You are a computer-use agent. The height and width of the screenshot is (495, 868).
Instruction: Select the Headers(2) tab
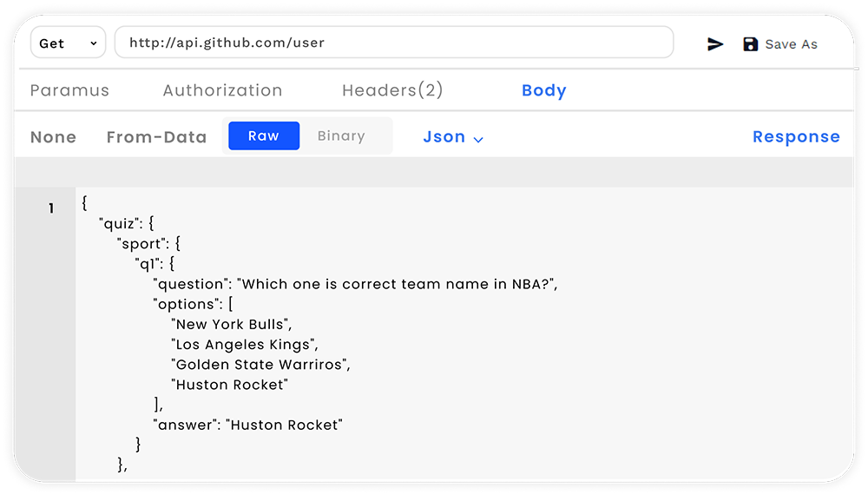[x=392, y=90]
